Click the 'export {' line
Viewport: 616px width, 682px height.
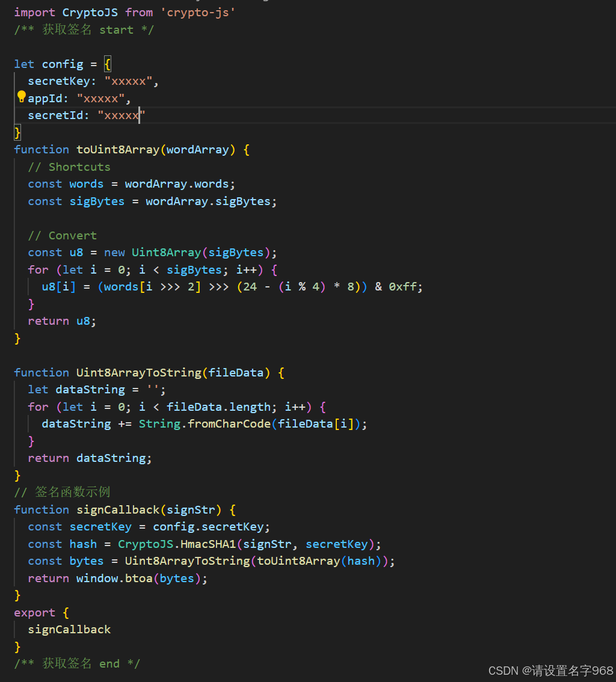click(x=42, y=613)
